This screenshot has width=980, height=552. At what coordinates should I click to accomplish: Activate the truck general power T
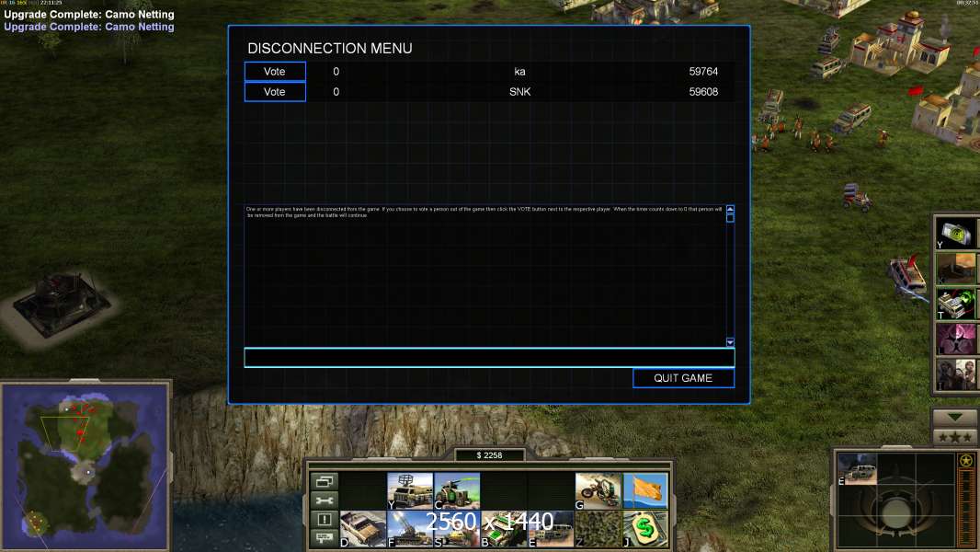(x=956, y=304)
